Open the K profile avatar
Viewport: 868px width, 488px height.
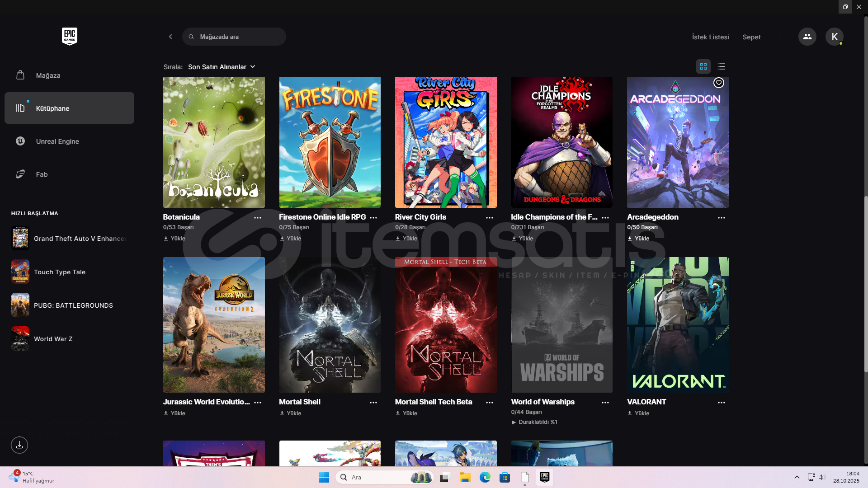tap(834, 37)
